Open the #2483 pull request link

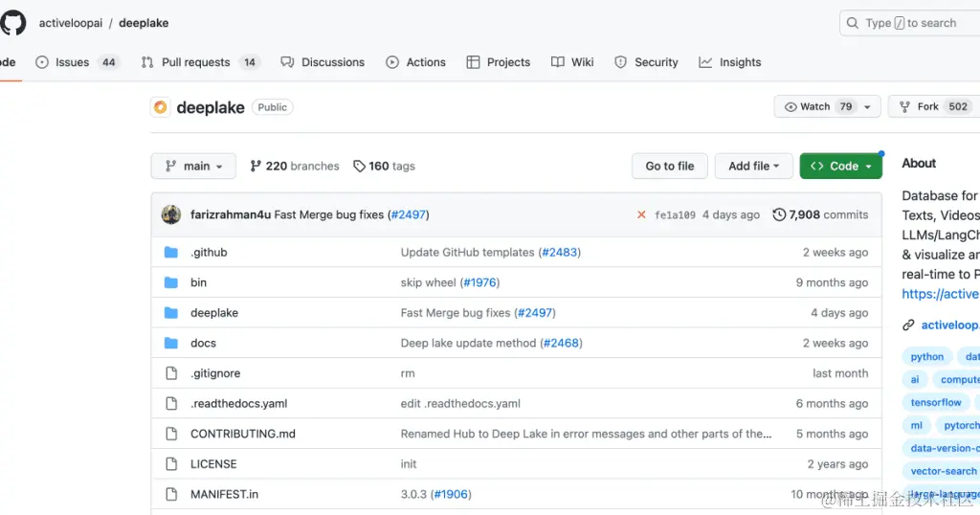coord(559,252)
